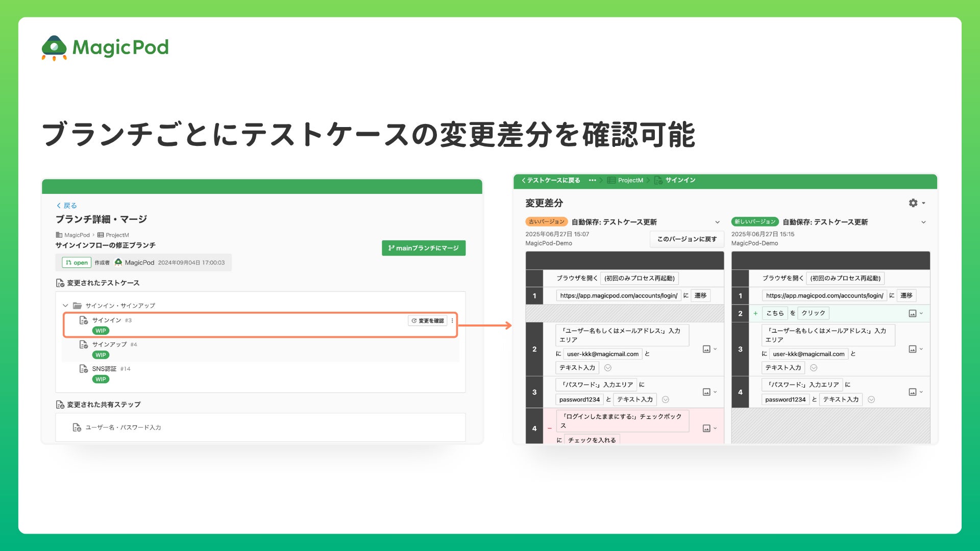Click the SNS認証 test case icon
This screenshot has width=980, height=551.
point(84,369)
